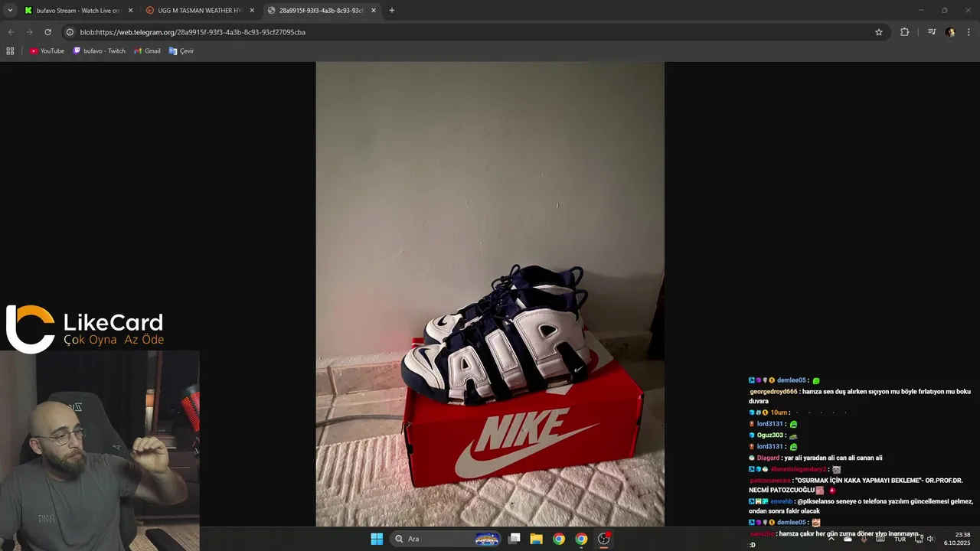Switch to the bufavo Stream Kick tab

[x=78, y=11]
